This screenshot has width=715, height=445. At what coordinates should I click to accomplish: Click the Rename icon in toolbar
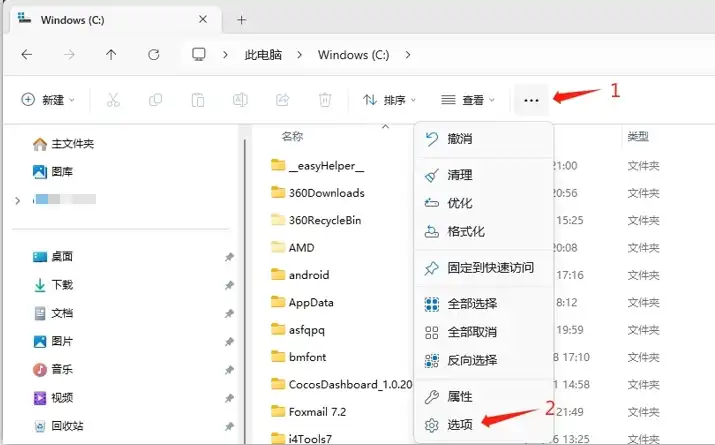pos(240,99)
